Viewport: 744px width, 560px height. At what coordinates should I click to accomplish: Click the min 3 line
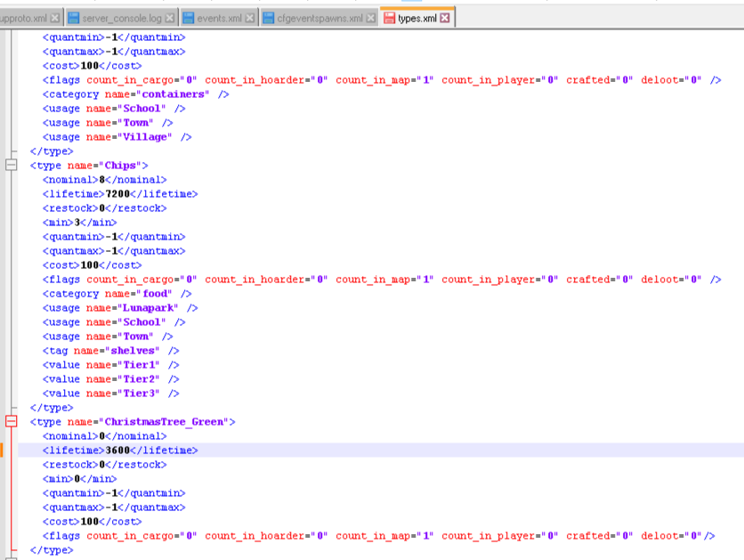click(x=79, y=223)
